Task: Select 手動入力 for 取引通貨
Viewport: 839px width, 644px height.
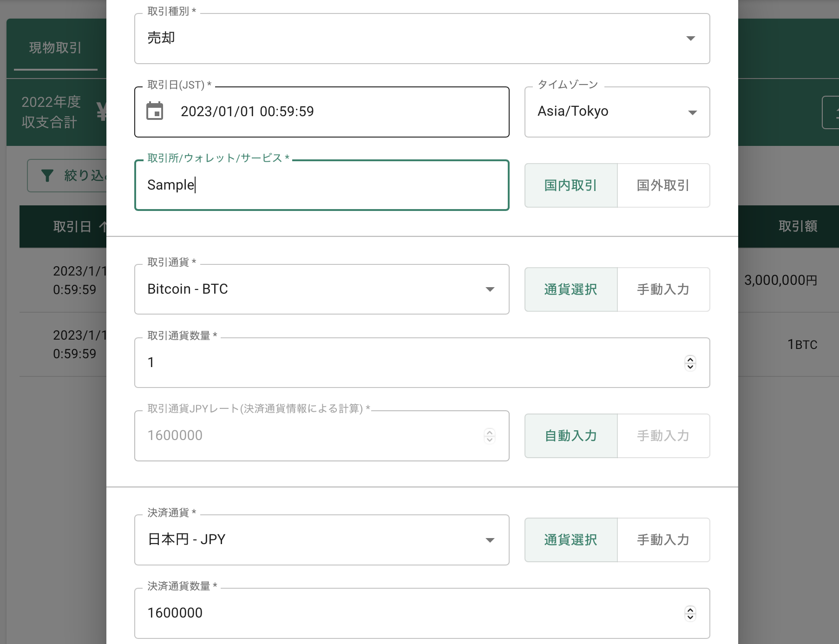Action: point(663,289)
